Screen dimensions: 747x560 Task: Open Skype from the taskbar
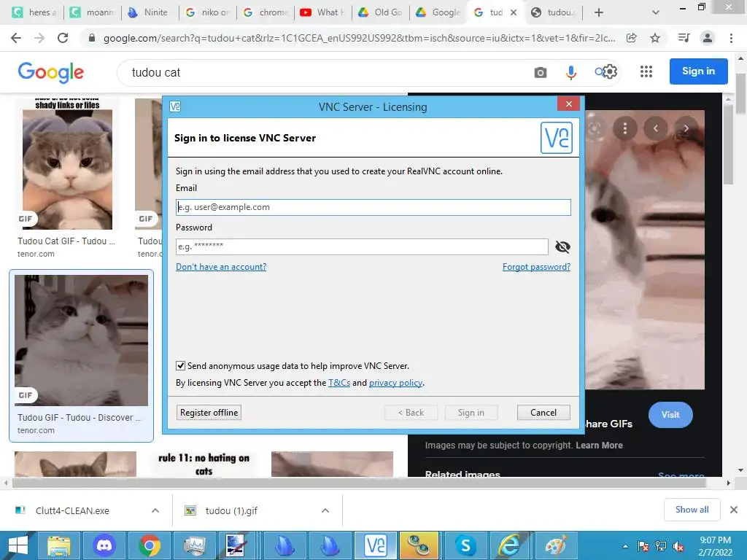[466, 545]
